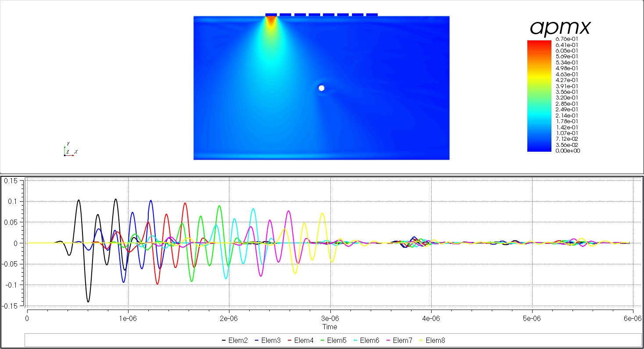Click the 1e-06 time axis label

[x=128, y=318]
